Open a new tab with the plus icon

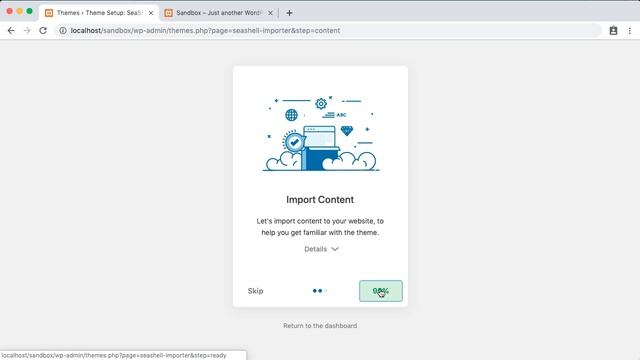289,13
